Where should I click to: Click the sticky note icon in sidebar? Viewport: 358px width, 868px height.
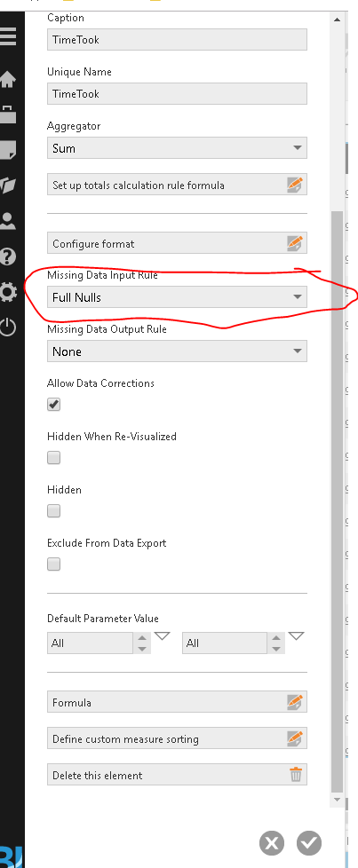point(8,150)
